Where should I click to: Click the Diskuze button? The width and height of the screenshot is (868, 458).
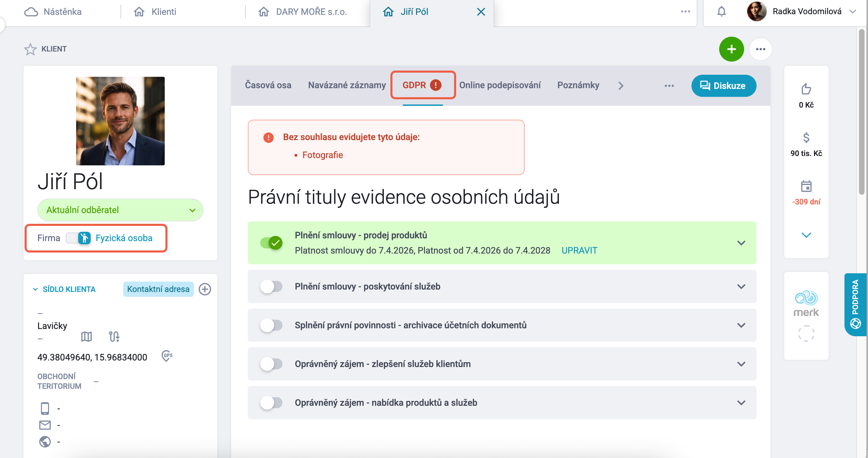click(x=724, y=86)
